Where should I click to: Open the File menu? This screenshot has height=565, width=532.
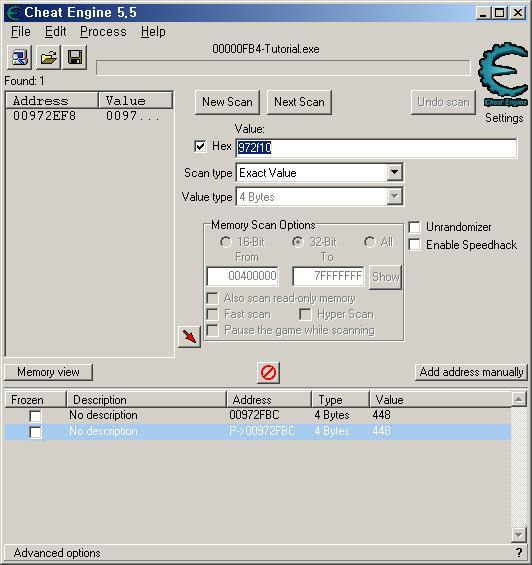[x=21, y=32]
